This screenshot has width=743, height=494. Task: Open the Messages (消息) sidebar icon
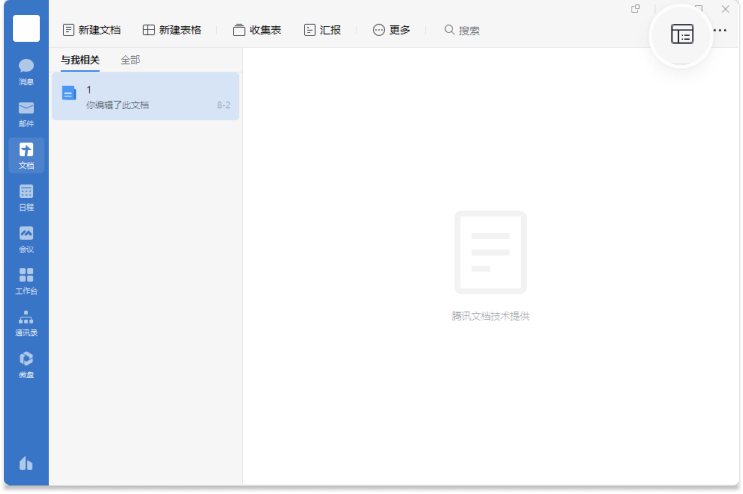[x=26, y=72]
